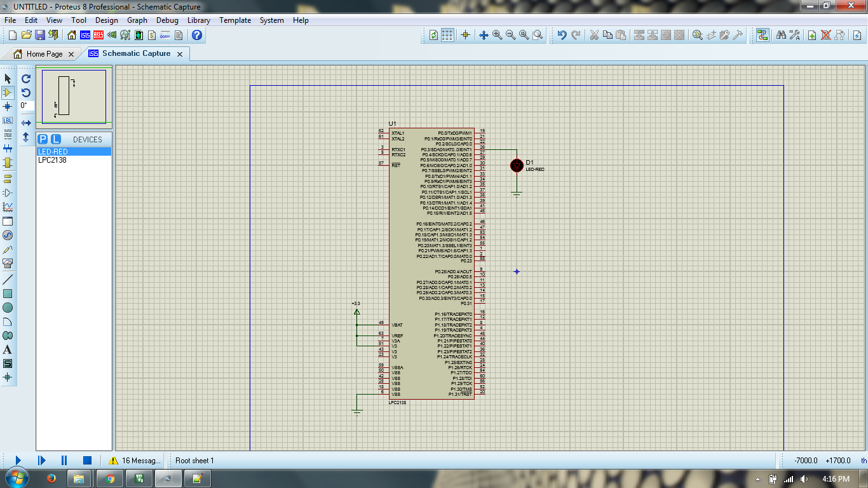868x488 pixels.
Task: Open library manager with 'L' button
Action: point(55,139)
